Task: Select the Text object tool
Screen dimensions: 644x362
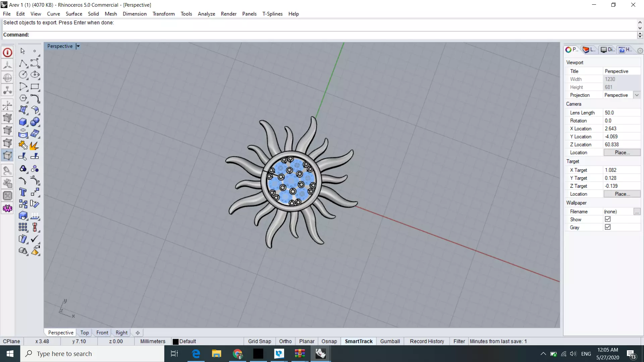Action: (23, 192)
